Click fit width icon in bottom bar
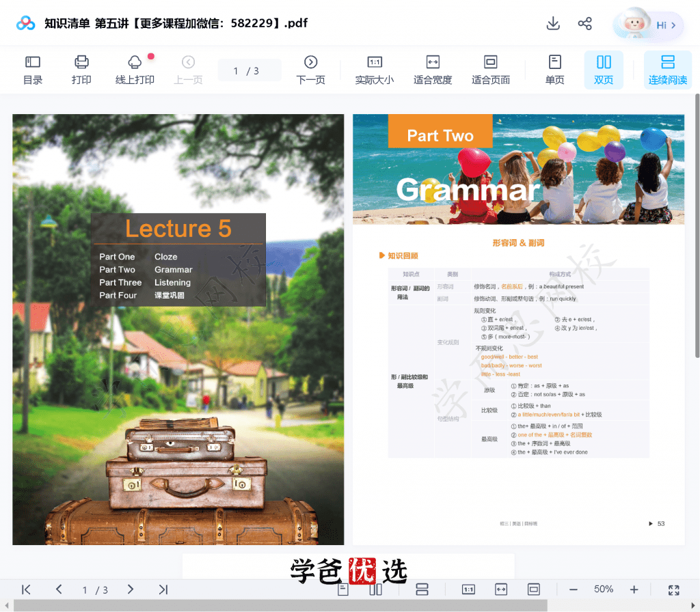The height and width of the screenshot is (612, 700). tap(501, 589)
